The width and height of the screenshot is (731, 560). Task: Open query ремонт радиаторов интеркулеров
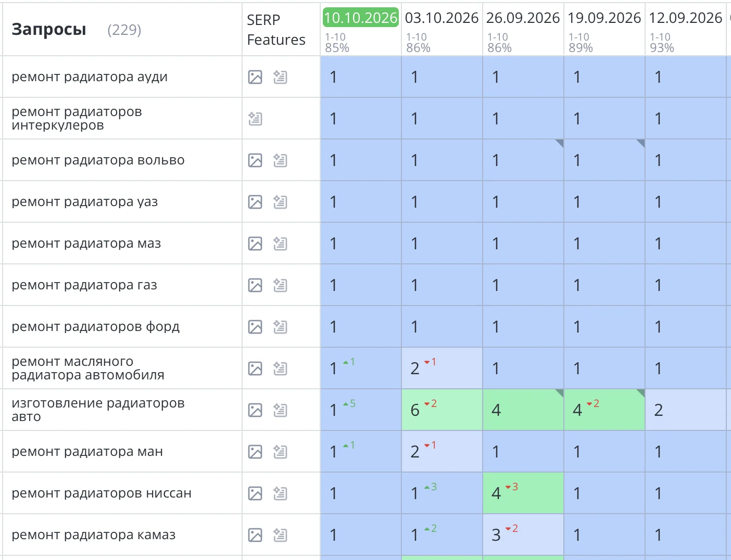(x=77, y=119)
